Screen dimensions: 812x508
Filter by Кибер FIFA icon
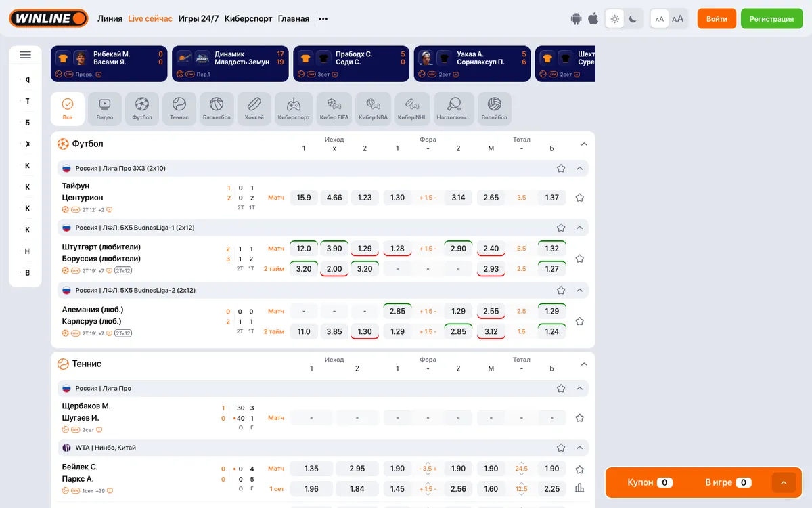tap(334, 109)
